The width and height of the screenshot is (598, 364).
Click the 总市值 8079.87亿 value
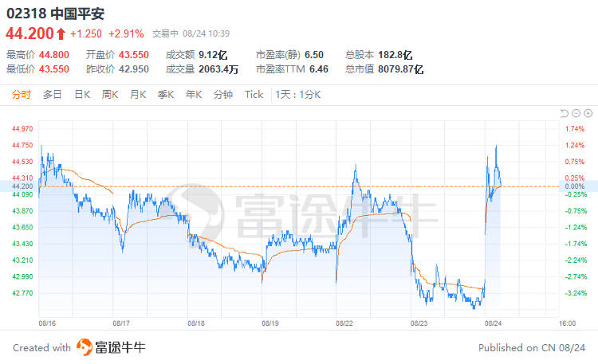click(x=400, y=69)
